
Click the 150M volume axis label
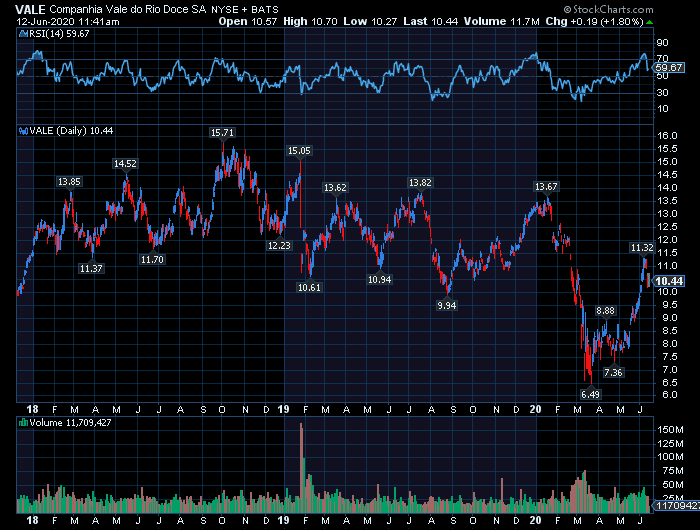(x=670, y=430)
